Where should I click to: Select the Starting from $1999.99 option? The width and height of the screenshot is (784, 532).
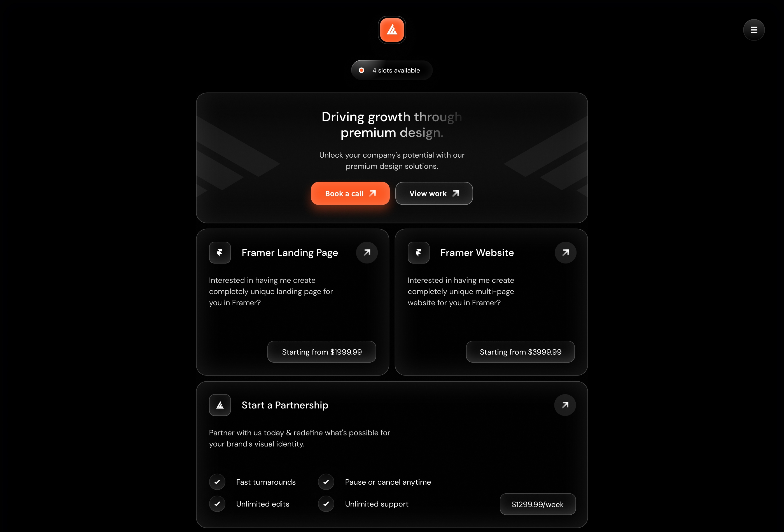point(322,351)
